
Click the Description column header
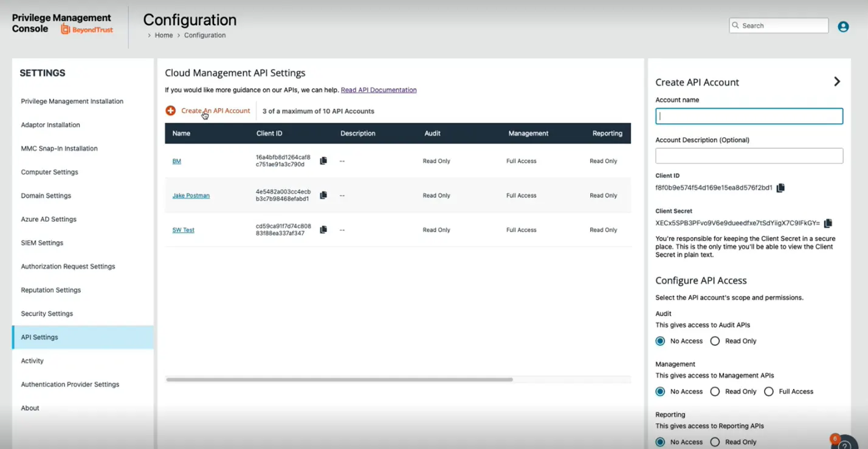[x=358, y=133]
